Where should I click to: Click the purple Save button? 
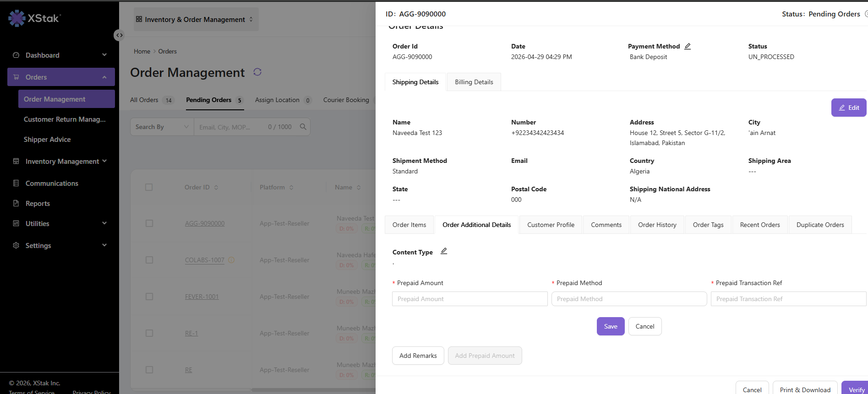611,326
